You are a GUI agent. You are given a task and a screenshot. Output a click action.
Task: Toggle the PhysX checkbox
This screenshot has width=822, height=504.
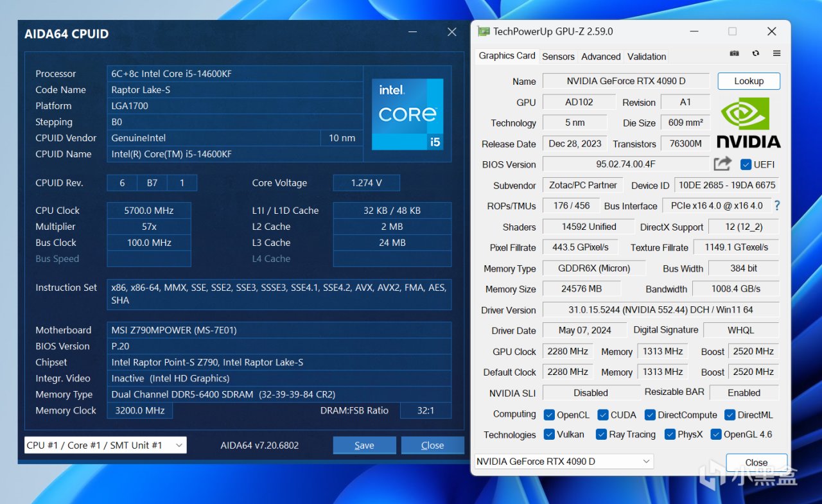(670, 434)
